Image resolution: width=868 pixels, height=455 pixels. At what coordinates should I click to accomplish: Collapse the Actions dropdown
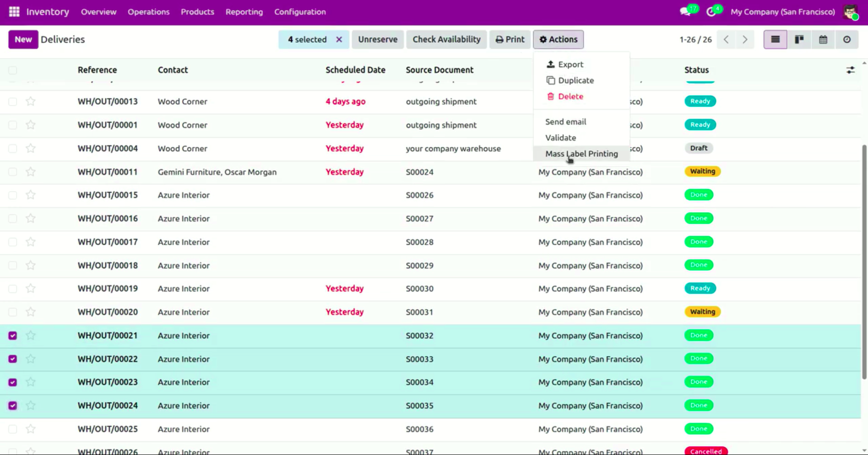(x=558, y=39)
